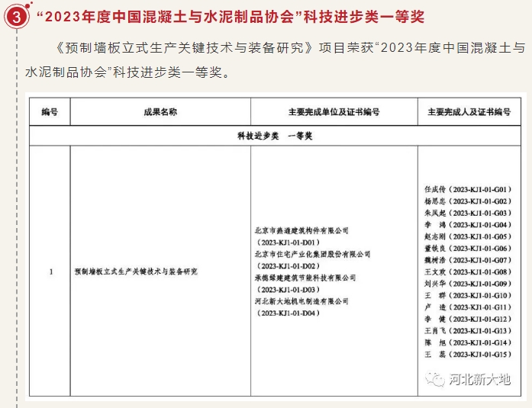Click the row ending in G03
This screenshot has height=408, width=532.
pyautogui.click(x=468, y=213)
